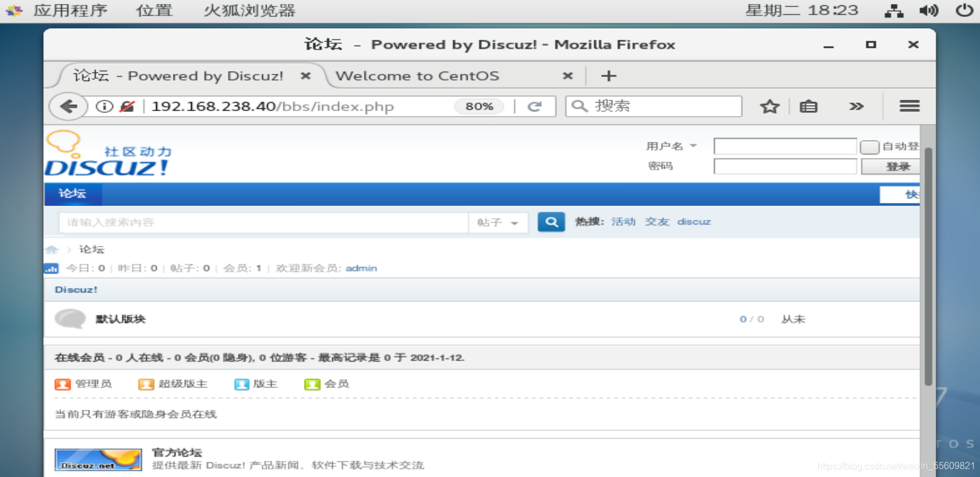Viewport: 980px width, 477px height.
Task: Click the default board speech bubble icon
Action: (70, 319)
